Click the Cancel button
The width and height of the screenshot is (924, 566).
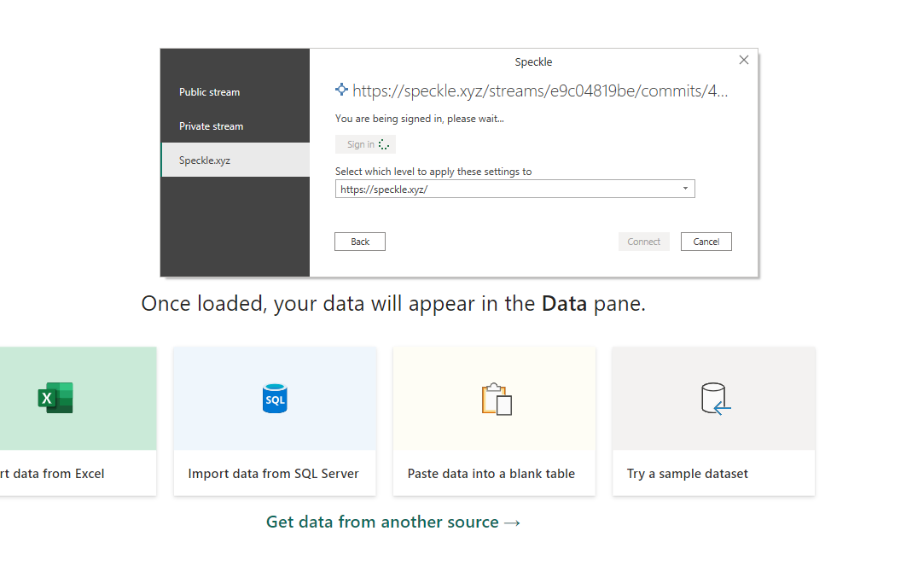click(x=706, y=242)
